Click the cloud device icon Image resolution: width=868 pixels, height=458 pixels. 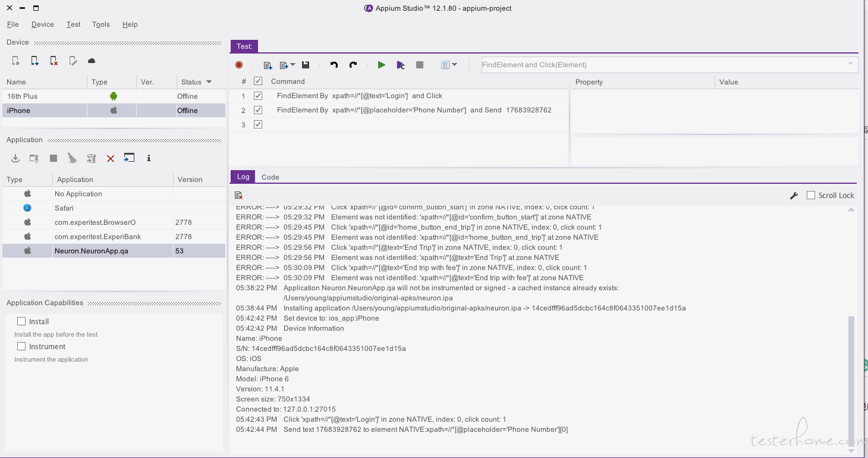pos(92,61)
